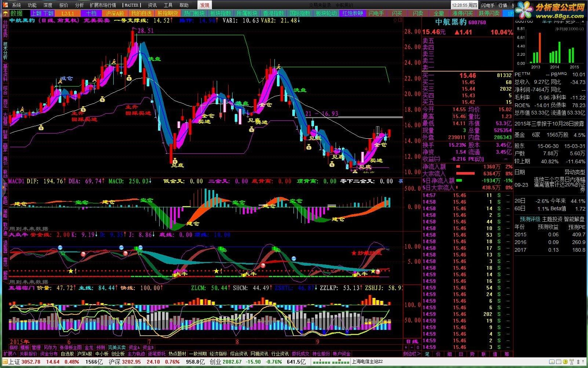Click the 上翻 page-up button
This screenshot has width=588, height=368.
coord(36,13)
